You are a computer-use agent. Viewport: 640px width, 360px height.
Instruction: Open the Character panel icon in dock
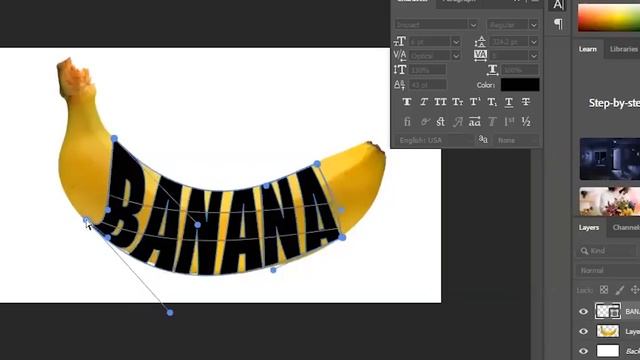pos(558,5)
